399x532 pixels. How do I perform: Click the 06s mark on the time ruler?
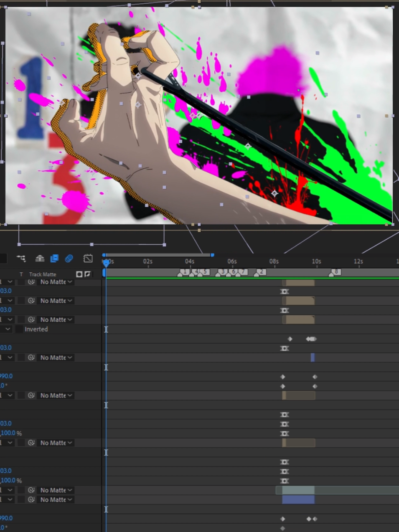(232, 261)
